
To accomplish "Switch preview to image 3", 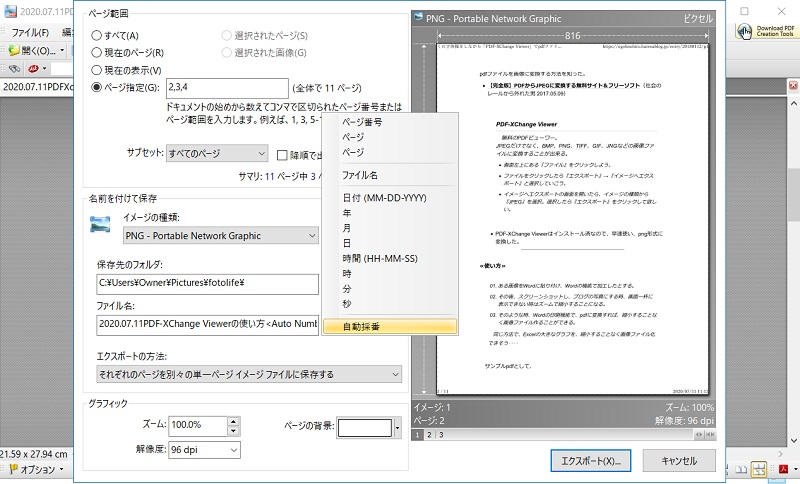I will (441, 435).
